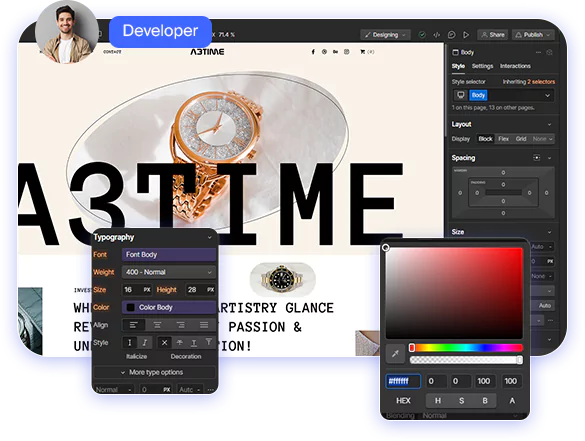Click the black Color Body swatch

pyautogui.click(x=130, y=307)
